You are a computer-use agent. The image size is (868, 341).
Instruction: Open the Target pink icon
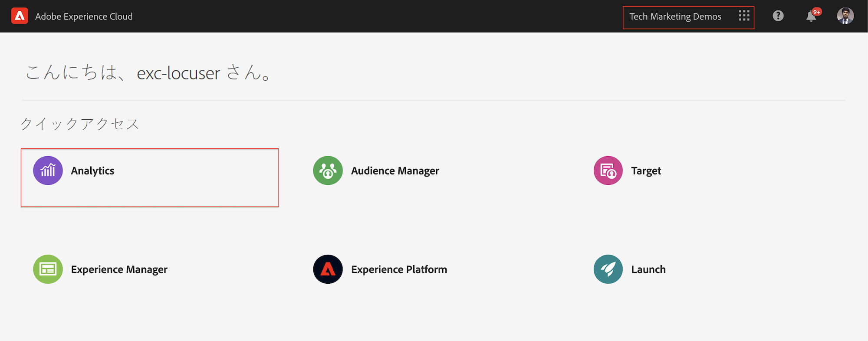point(608,170)
